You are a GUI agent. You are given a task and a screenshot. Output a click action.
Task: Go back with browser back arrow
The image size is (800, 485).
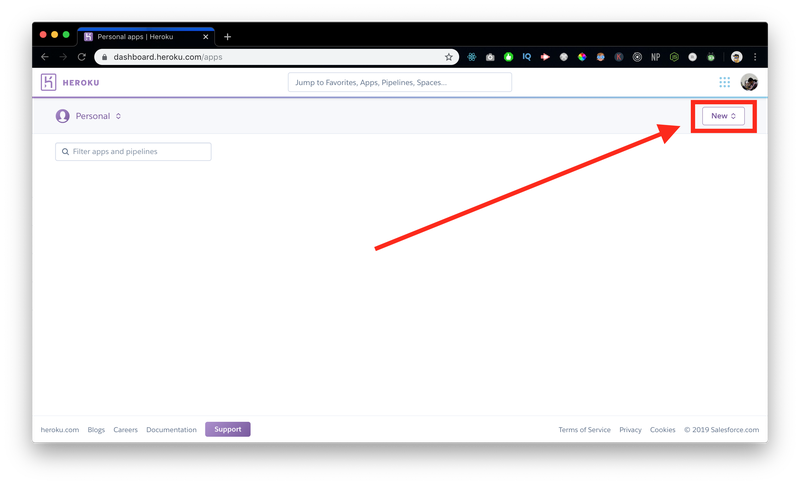(45, 57)
